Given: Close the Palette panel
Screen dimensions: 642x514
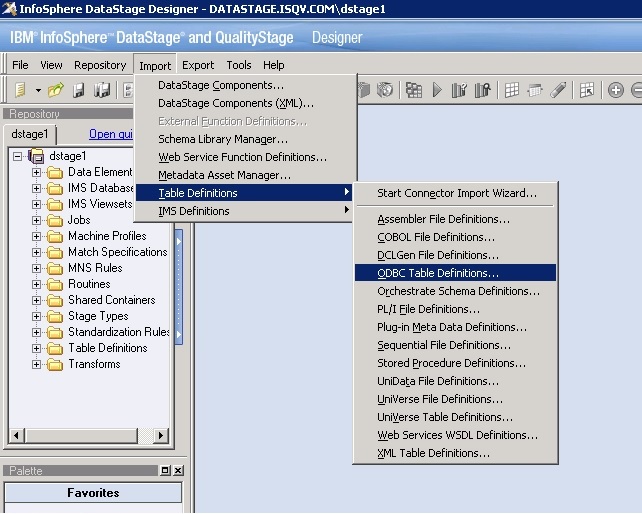Looking at the screenshot, I should coord(178,470).
